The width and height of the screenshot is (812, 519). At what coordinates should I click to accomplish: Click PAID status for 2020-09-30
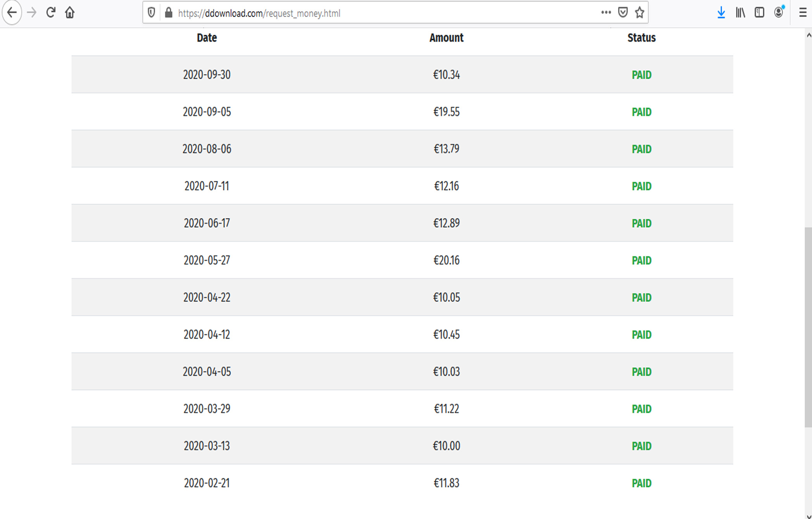pyautogui.click(x=641, y=75)
